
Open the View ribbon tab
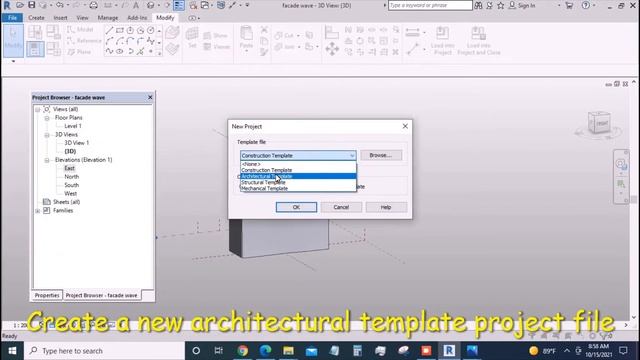[x=82, y=18]
